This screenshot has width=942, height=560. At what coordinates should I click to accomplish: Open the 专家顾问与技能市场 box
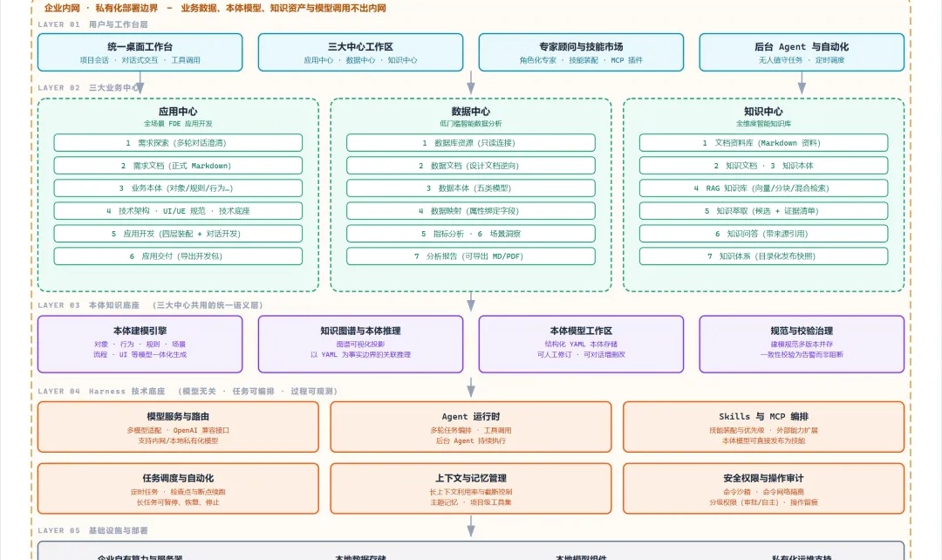tap(581, 52)
